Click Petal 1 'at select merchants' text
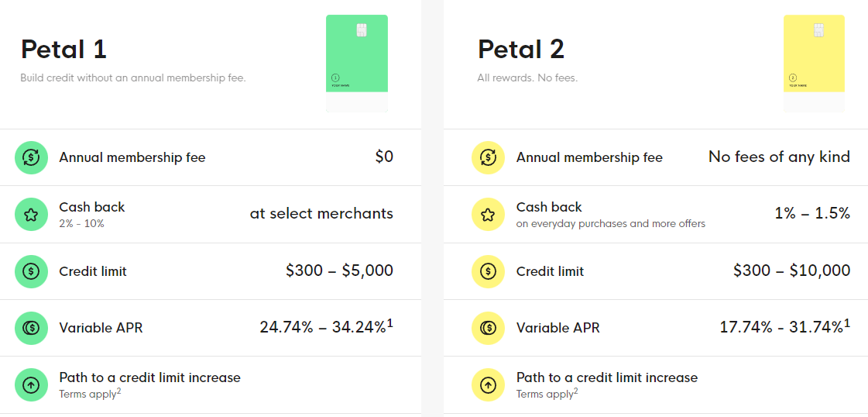 click(x=321, y=214)
